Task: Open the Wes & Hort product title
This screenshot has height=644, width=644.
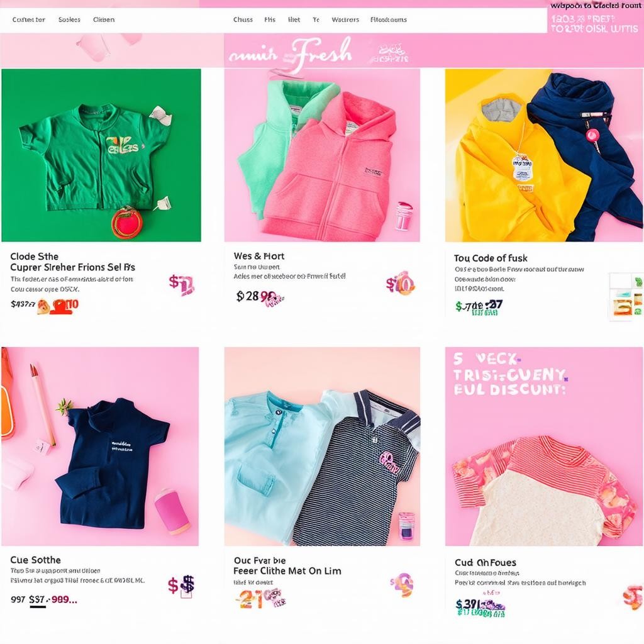Action: (x=258, y=256)
